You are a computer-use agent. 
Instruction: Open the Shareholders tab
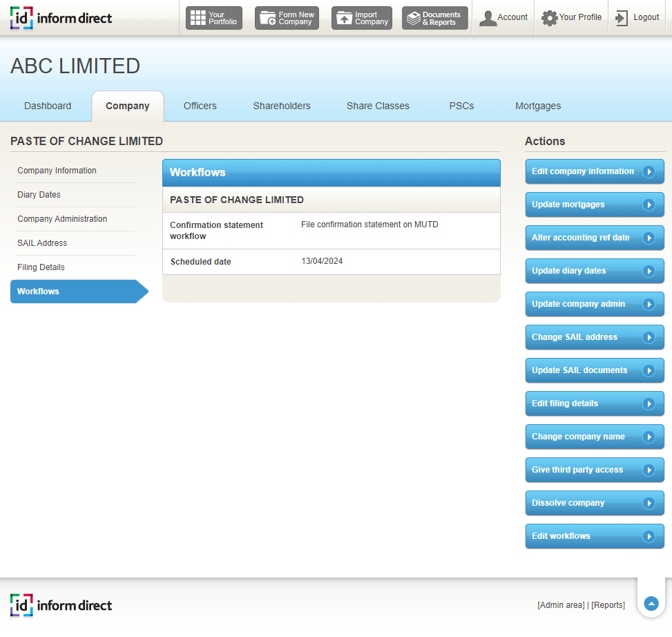282,106
